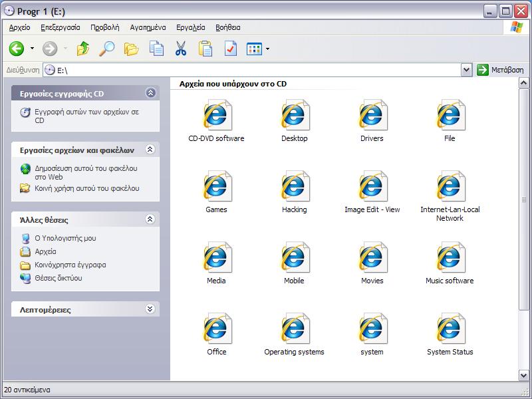The width and height of the screenshot is (532, 399).
Task: Select the Image Edit - View icon
Action: point(372,186)
